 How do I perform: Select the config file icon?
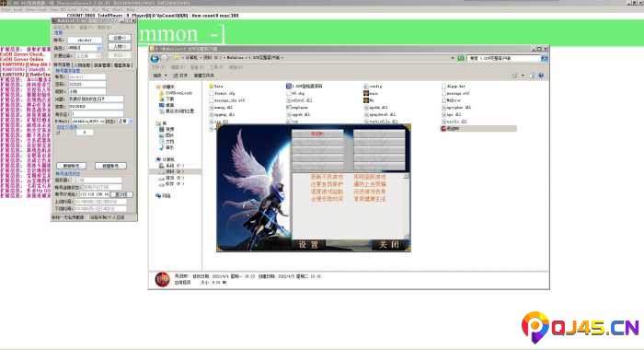[366, 87]
